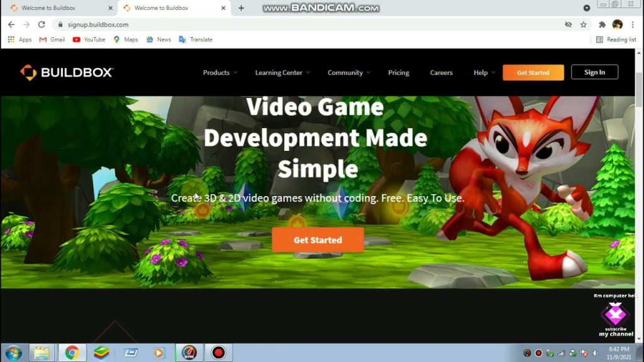The width and height of the screenshot is (644, 362).
Task: Click the reload page icon
Action: click(x=42, y=24)
